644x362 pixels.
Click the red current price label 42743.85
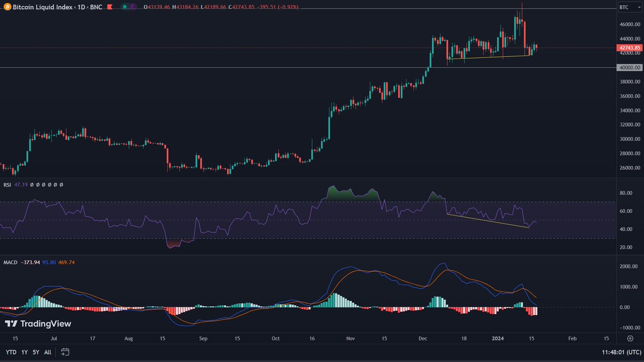tap(628, 48)
